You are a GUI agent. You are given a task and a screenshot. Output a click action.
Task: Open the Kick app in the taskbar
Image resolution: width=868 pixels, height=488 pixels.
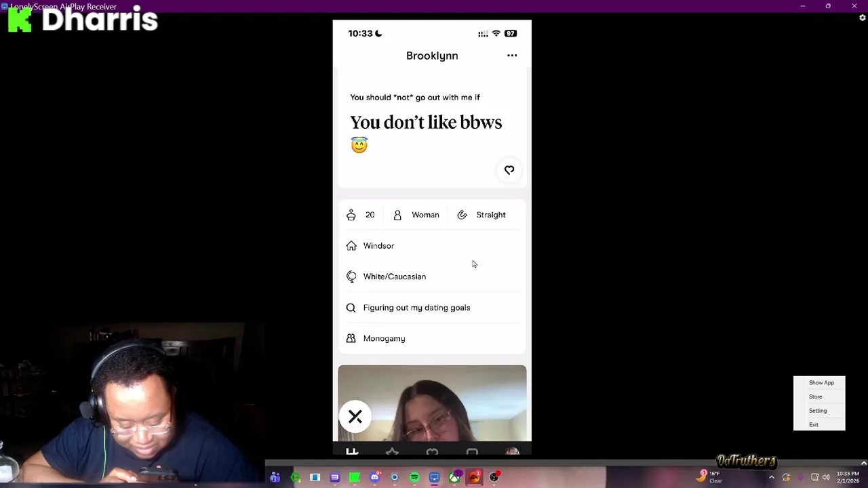point(355,477)
